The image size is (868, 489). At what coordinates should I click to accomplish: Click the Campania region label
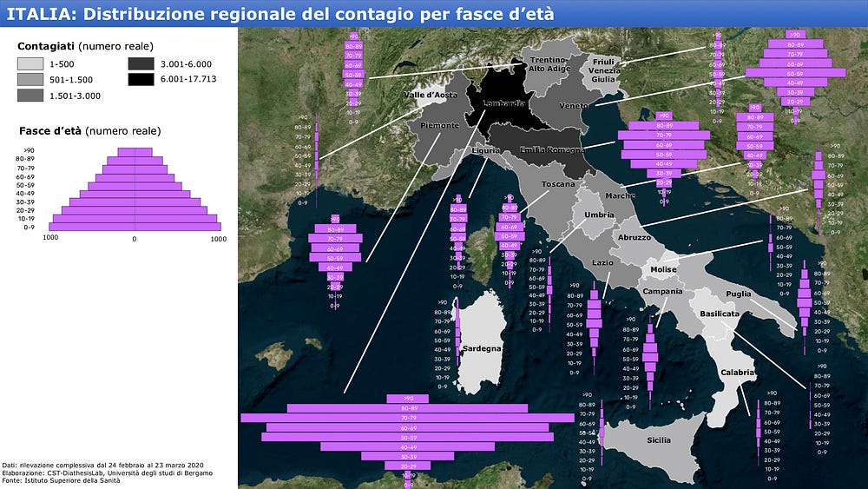point(662,291)
